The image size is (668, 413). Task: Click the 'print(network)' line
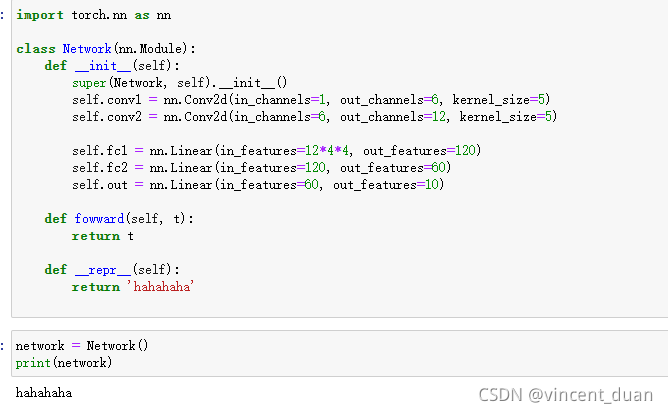tap(64, 363)
